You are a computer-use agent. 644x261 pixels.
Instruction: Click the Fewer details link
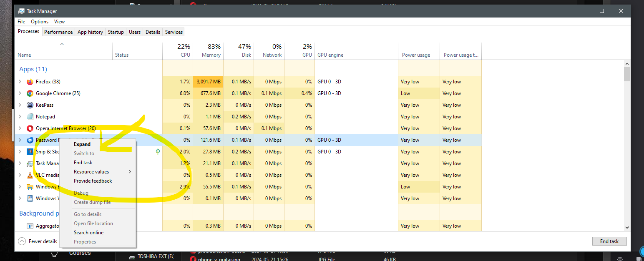tap(43, 241)
